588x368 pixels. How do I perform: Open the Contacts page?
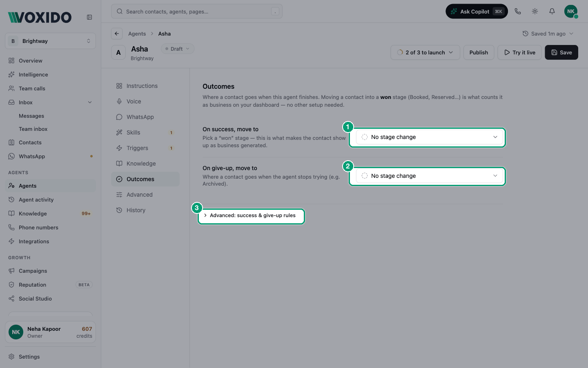pyautogui.click(x=51, y=142)
